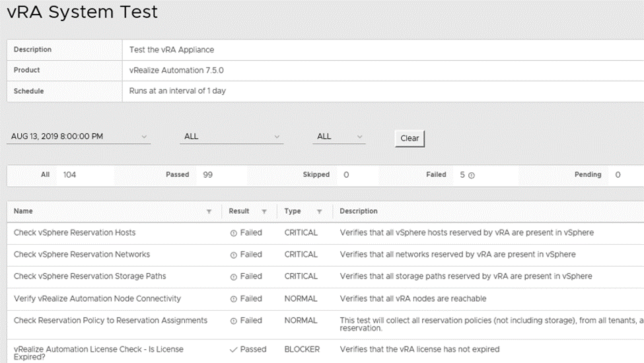Expand the second narrower ALL filter dropdown

tap(339, 137)
